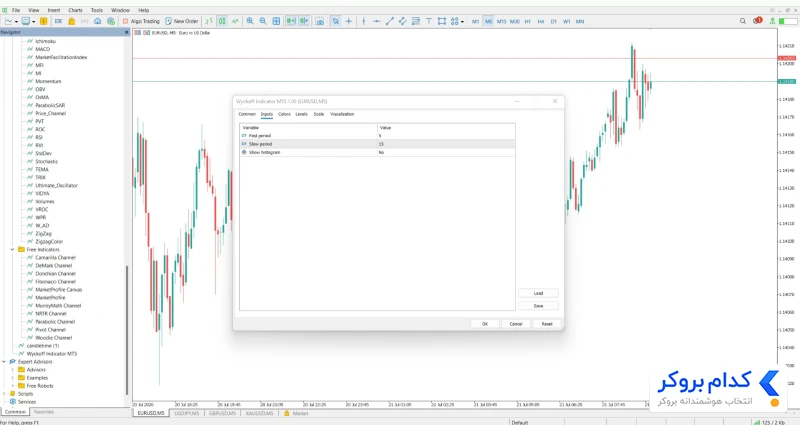Select the text label tool
Viewport: 800px width, 425px height.
[429, 21]
